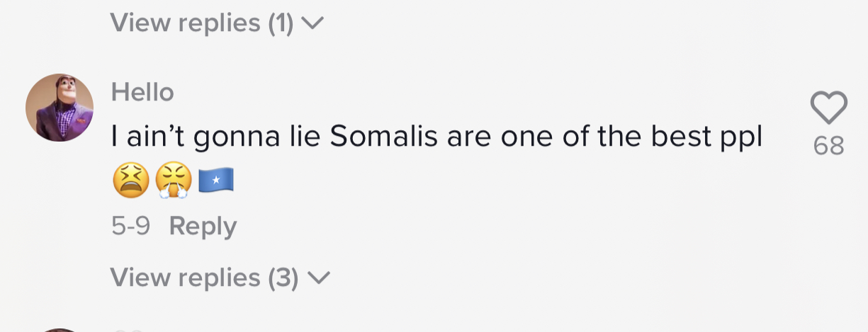The height and width of the screenshot is (332, 868).
Task: Click the Somalia flag emoji
Action: [x=215, y=182]
